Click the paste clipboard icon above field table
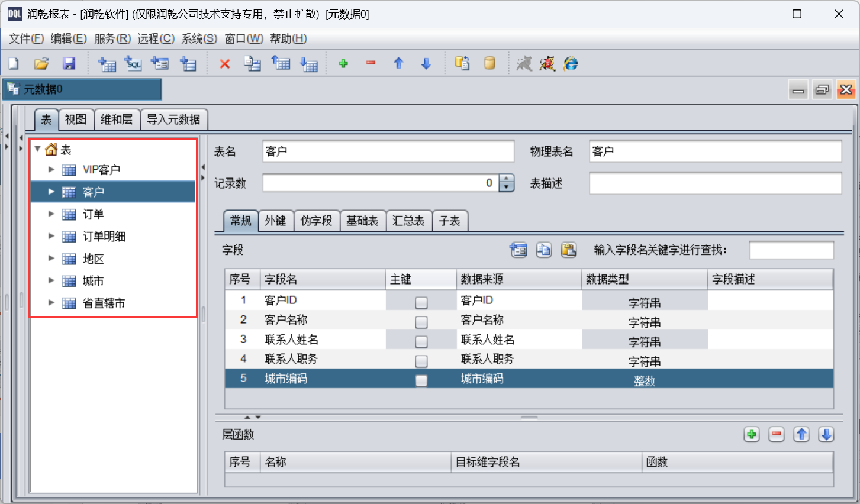Image resolution: width=860 pixels, height=504 pixels. point(568,250)
